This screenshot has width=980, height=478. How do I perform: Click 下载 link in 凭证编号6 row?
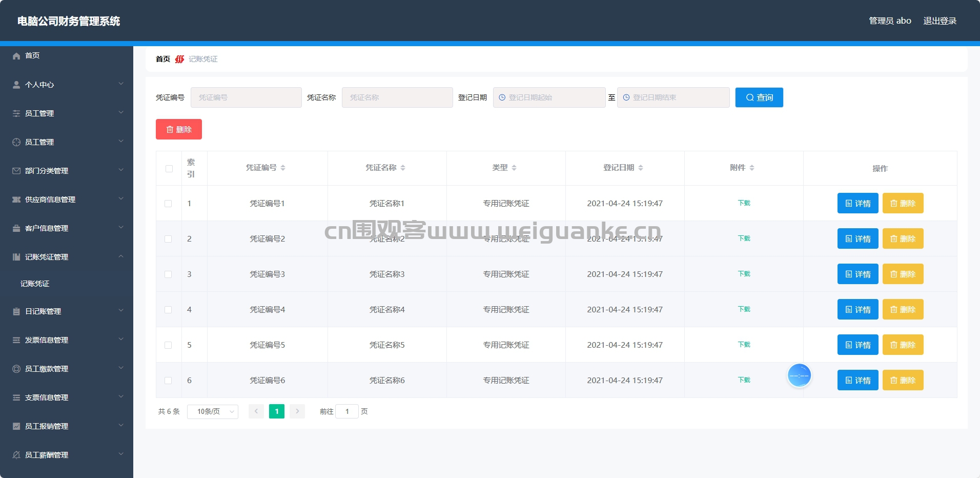click(744, 380)
